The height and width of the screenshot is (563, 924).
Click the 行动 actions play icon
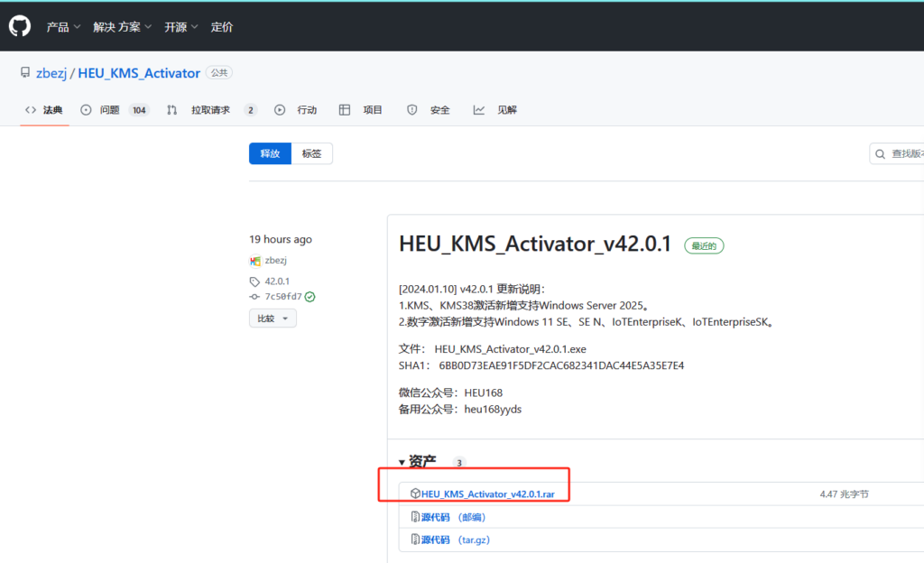click(x=280, y=110)
